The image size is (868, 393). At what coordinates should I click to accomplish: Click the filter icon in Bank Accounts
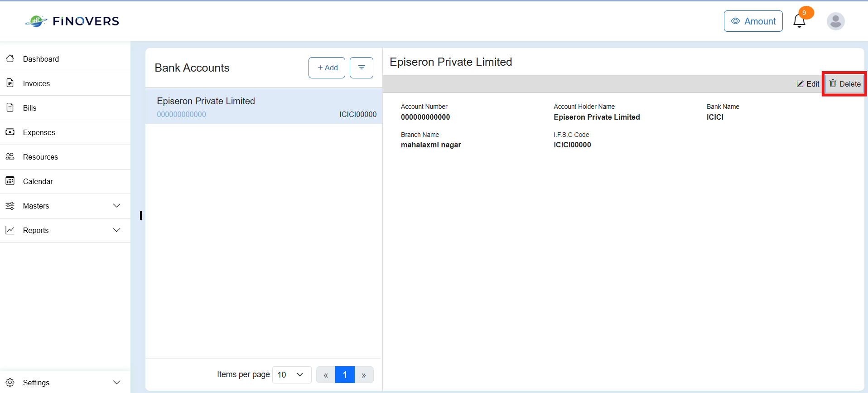point(362,68)
